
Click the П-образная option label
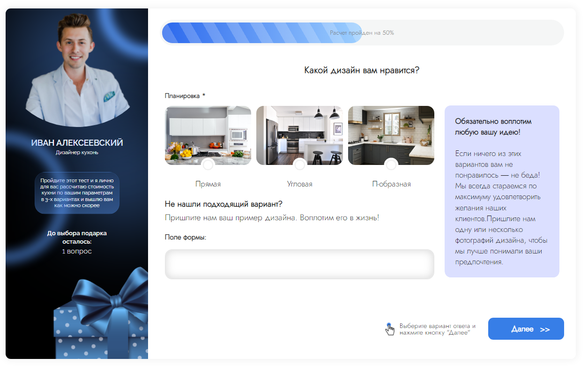(x=391, y=184)
